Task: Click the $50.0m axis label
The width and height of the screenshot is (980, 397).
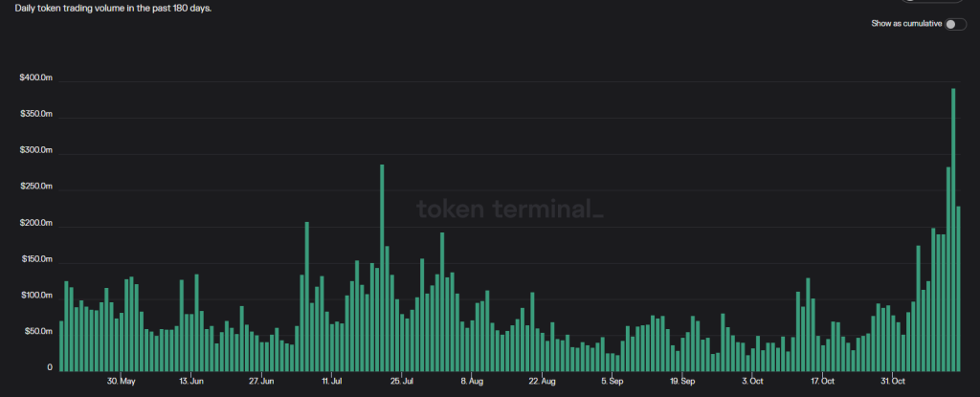Action: [38, 331]
